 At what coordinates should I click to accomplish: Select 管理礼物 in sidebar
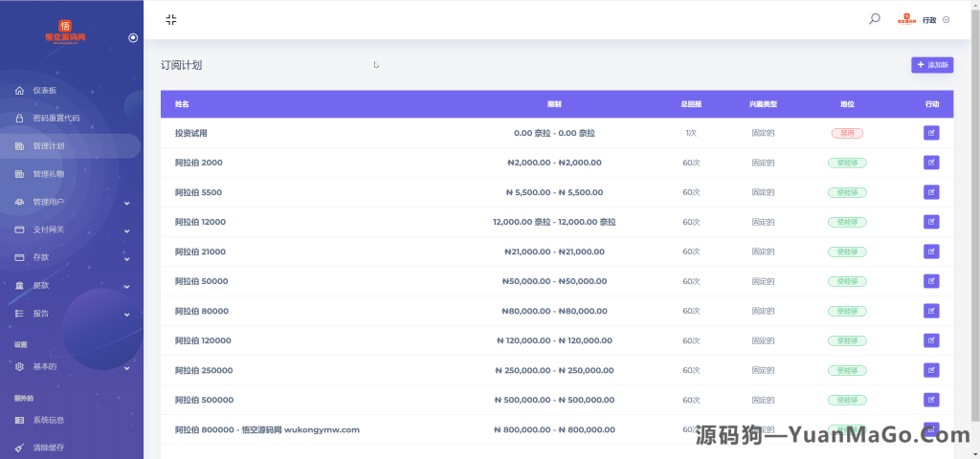point(48,174)
